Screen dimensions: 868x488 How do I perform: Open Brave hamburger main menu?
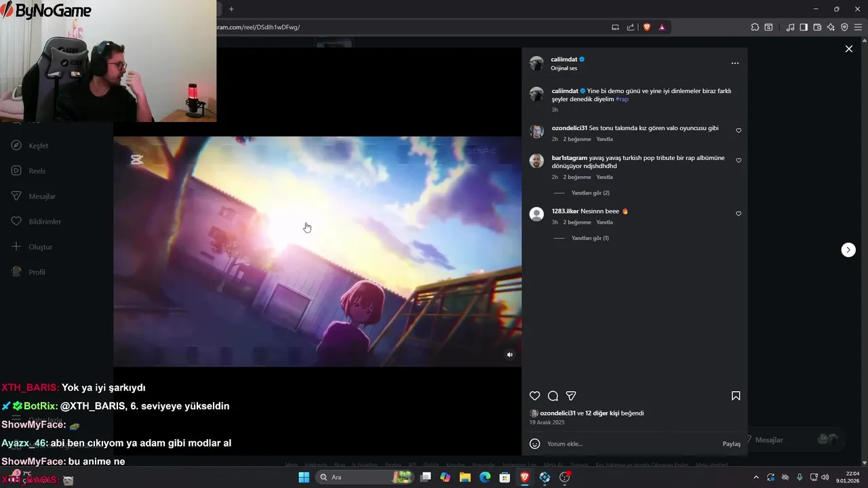[x=858, y=27]
